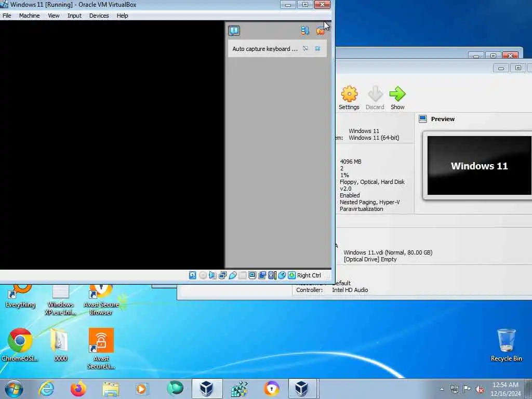532x399 pixels.
Task: Click the shared folders status bar icon
Action: pos(242,275)
